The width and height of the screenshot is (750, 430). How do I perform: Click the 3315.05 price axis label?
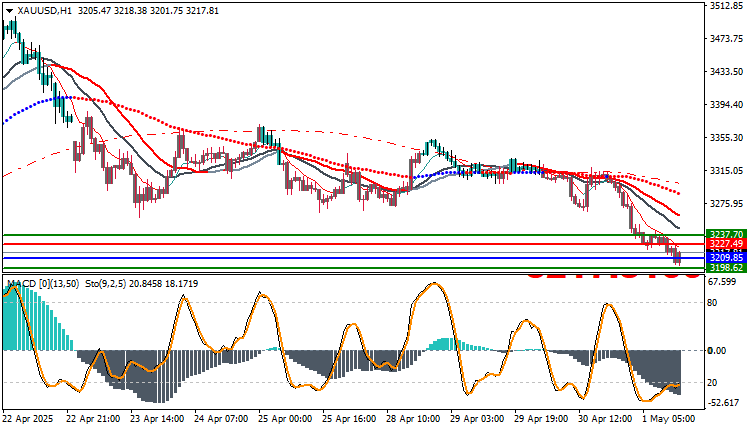coord(726,171)
